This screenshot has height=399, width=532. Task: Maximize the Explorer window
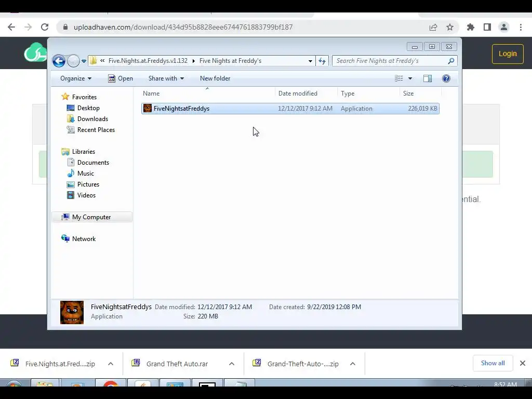[x=432, y=46]
